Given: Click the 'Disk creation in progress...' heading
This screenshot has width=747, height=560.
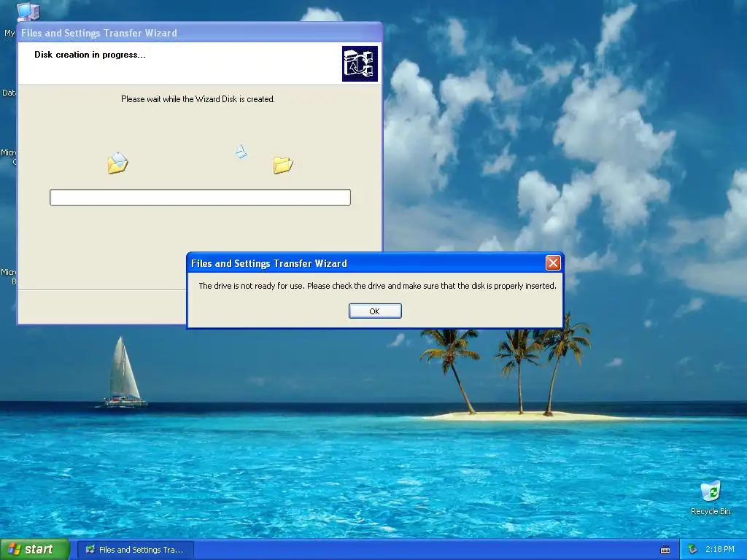Looking at the screenshot, I should pyautogui.click(x=90, y=55).
